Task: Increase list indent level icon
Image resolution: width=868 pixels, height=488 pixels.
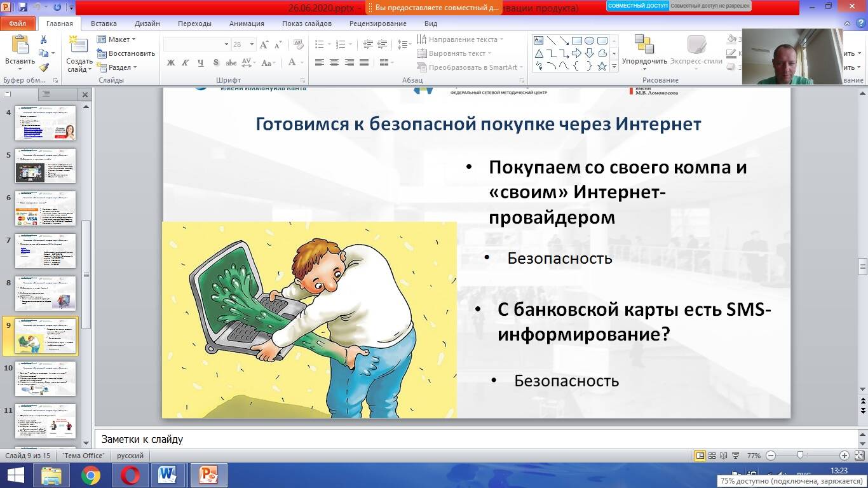Action: pos(382,44)
